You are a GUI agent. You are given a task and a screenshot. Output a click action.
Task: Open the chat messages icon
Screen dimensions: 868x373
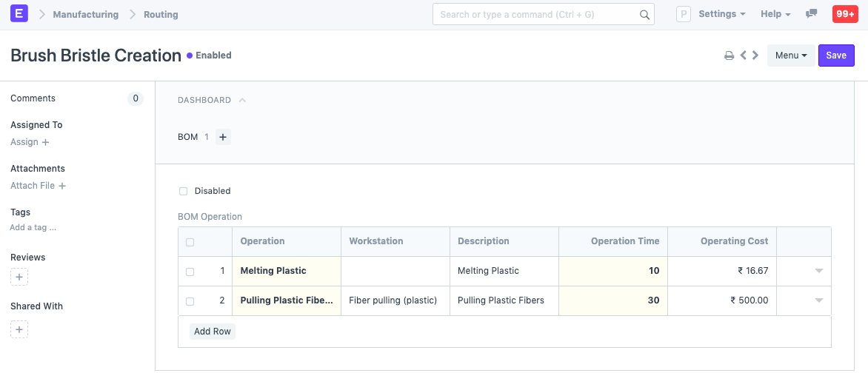coord(811,14)
